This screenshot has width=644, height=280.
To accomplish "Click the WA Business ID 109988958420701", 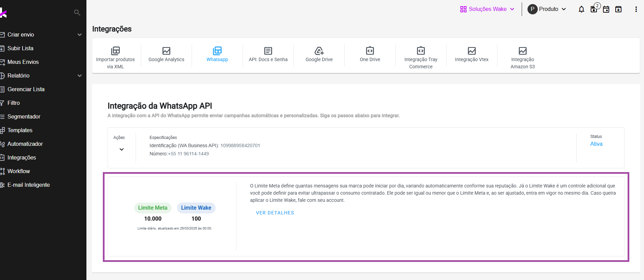I will point(240,145).
